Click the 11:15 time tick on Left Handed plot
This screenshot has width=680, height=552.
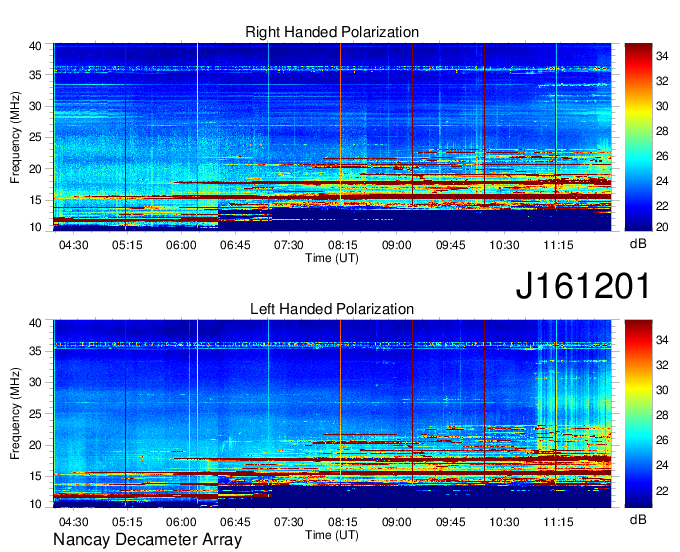click(x=558, y=522)
